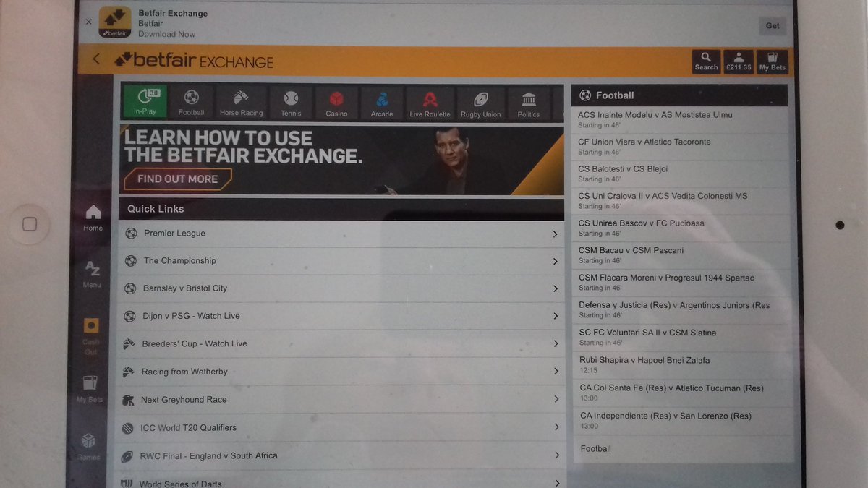Open Games in left sidebar

pyautogui.click(x=88, y=446)
